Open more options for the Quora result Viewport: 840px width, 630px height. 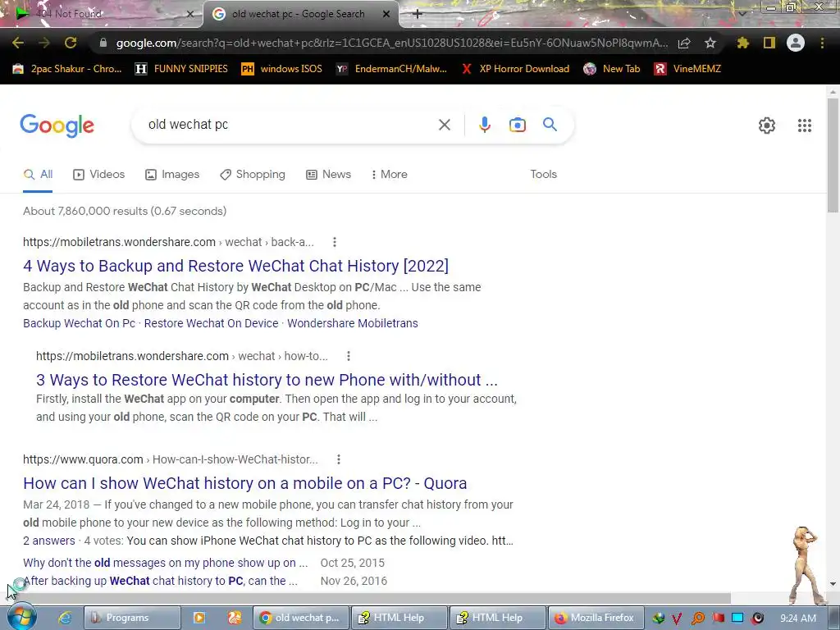click(338, 459)
